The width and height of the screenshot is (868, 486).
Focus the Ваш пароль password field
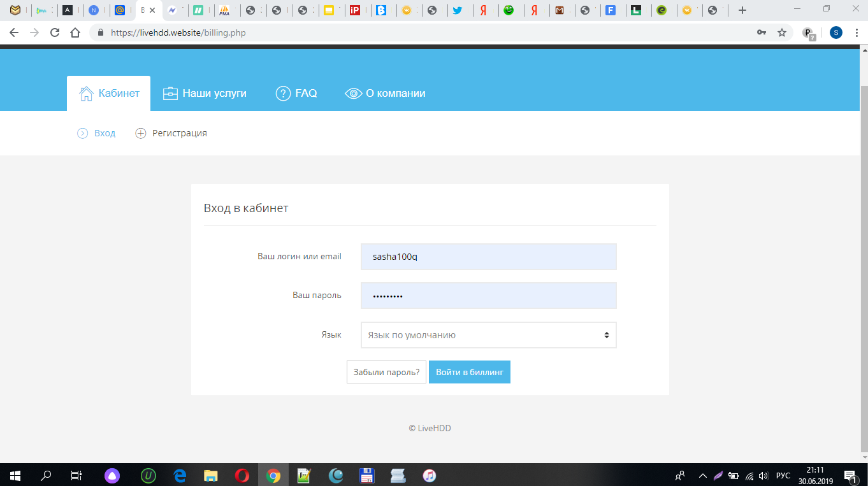(x=488, y=296)
